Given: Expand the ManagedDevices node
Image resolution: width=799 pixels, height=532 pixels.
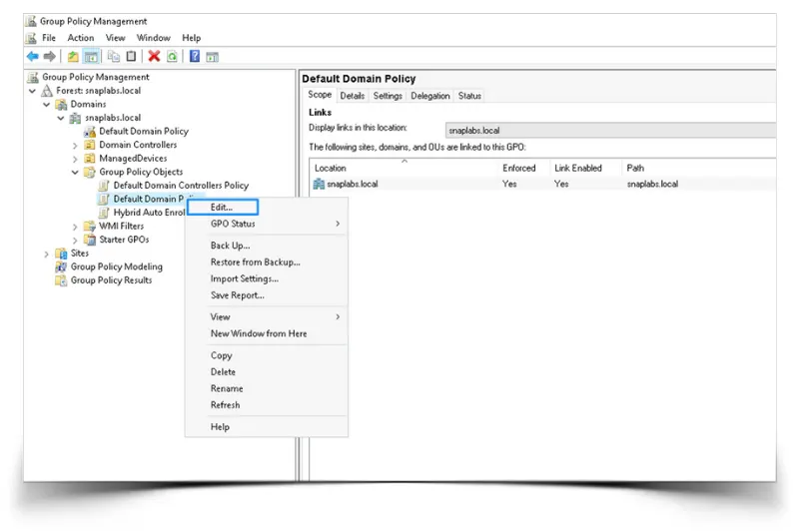Looking at the screenshot, I should [75, 159].
